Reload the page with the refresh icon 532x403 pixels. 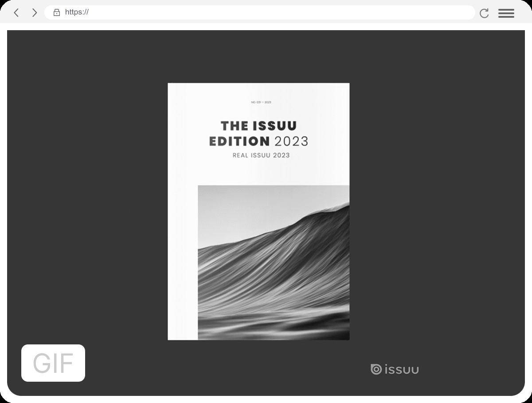(484, 13)
